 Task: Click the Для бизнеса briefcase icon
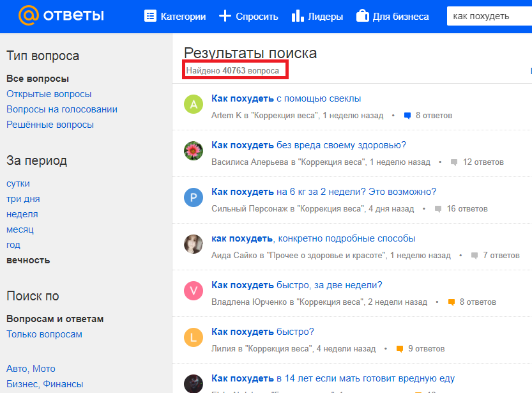(x=362, y=15)
